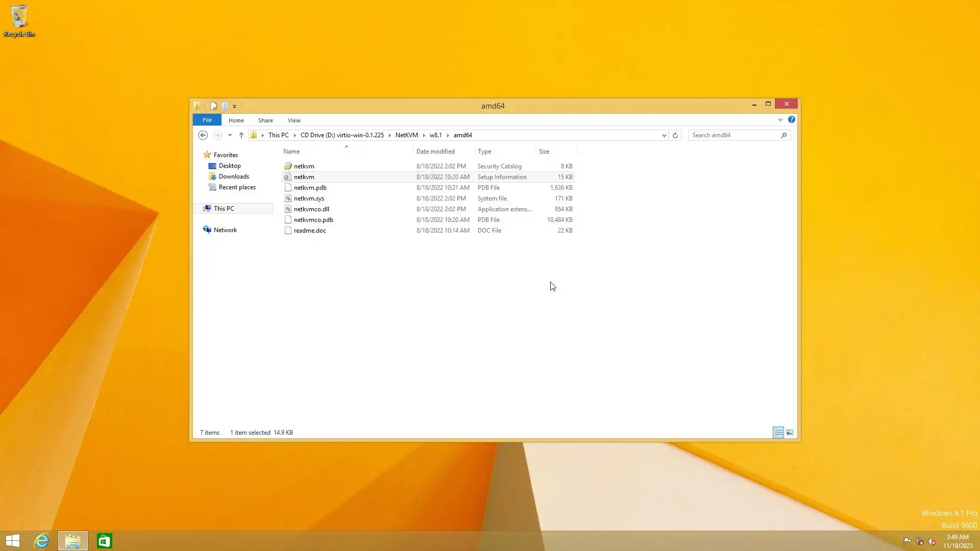Click the Search amd64 box
Image resolution: width=980 pixels, height=551 pixels.
(x=734, y=135)
